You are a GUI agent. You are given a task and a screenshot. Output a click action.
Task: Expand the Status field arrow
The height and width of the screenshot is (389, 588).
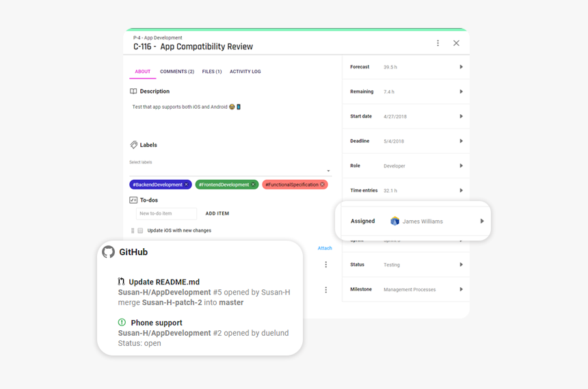point(461,265)
